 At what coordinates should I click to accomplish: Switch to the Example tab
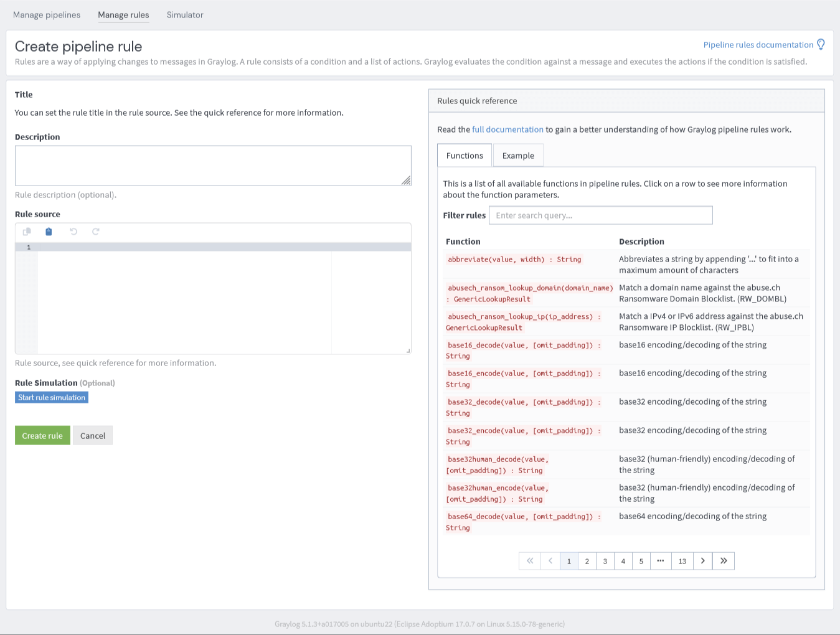[x=518, y=156]
